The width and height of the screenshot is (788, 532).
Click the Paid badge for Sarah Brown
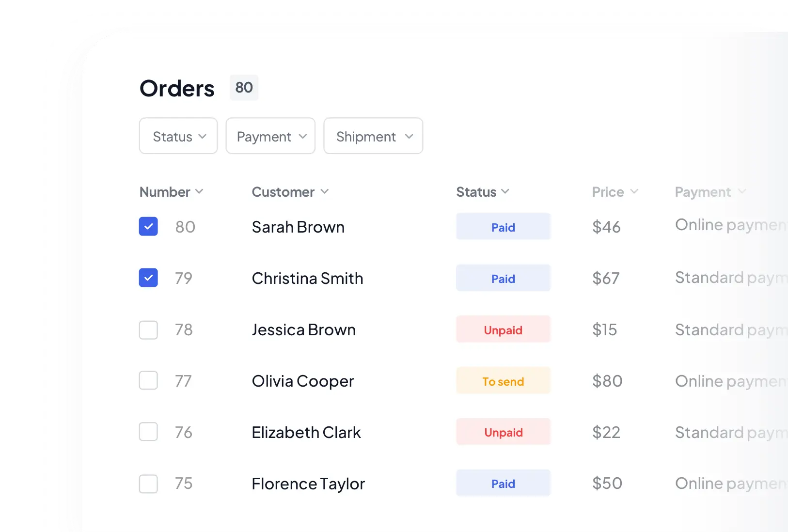(503, 227)
